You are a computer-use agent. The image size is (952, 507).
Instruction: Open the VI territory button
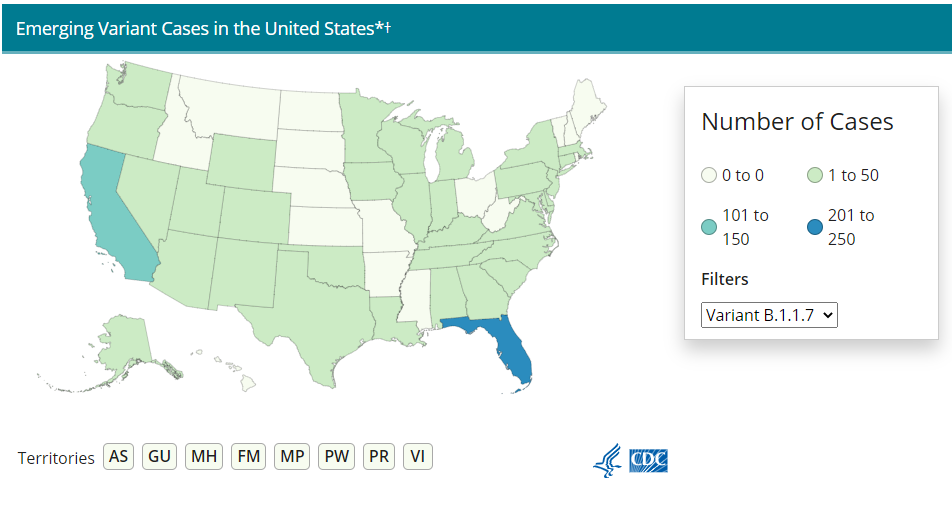click(x=418, y=456)
